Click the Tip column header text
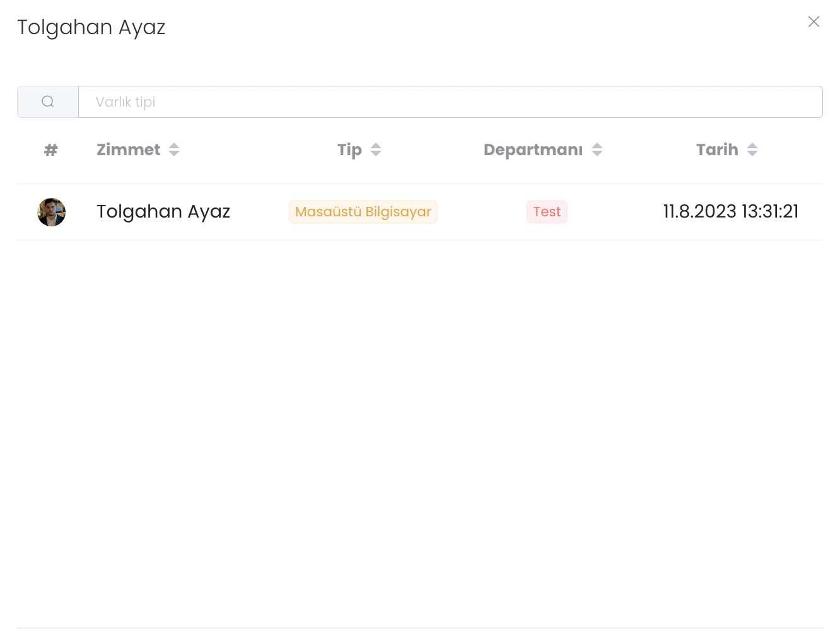840x642 pixels. point(349,149)
